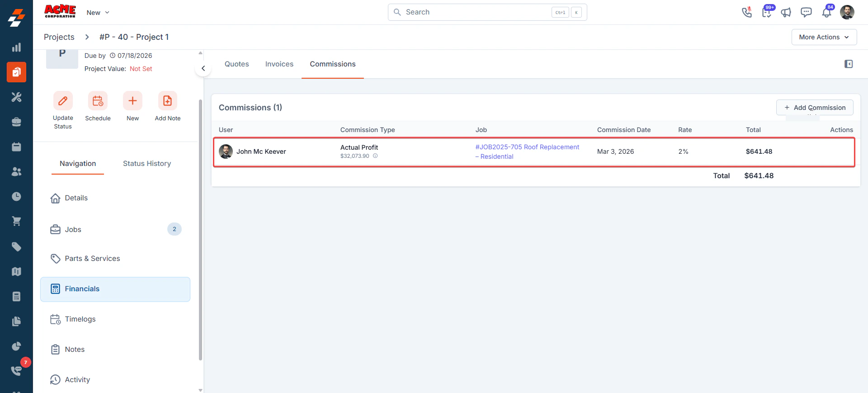
Task: Click the Commission Date column header
Action: (624, 130)
